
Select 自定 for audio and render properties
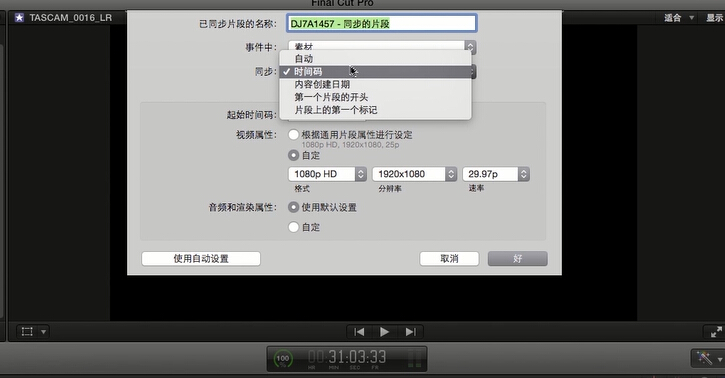(293, 227)
